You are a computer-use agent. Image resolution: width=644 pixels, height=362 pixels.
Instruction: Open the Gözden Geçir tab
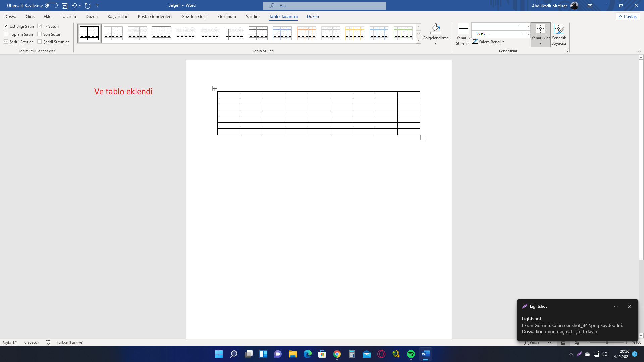tap(195, 16)
